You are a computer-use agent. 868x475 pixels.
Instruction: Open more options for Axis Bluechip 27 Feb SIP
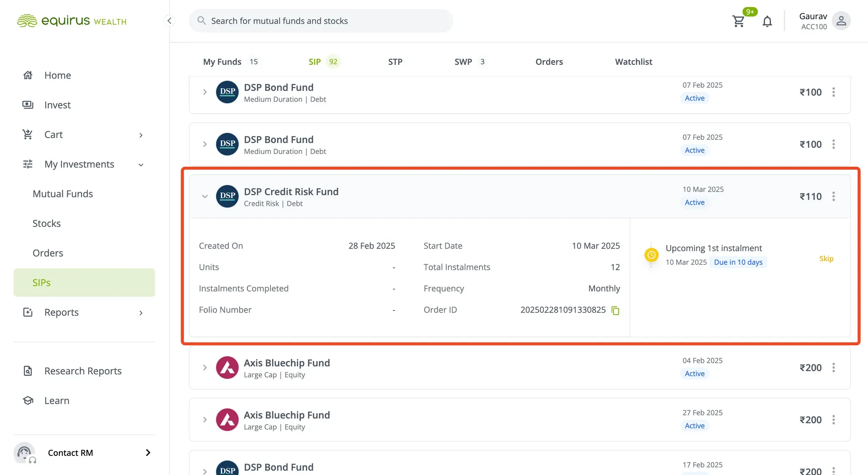coord(833,420)
